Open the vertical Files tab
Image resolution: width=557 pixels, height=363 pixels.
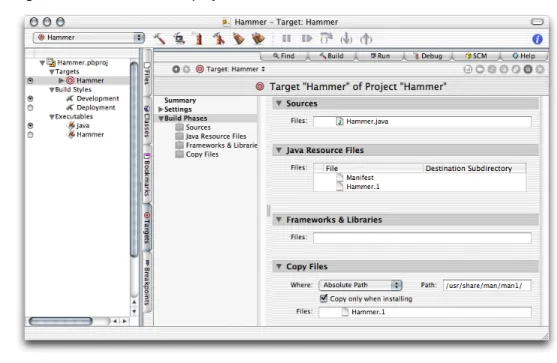pyautogui.click(x=147, y=74)
